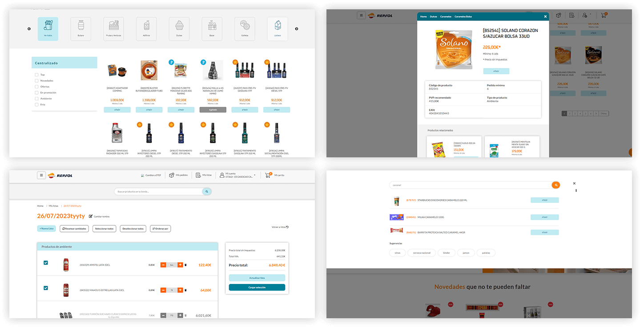This screenshot has width=644, height=332.
Task: Open the Dulces cupcake category
Action: (179, 29)
